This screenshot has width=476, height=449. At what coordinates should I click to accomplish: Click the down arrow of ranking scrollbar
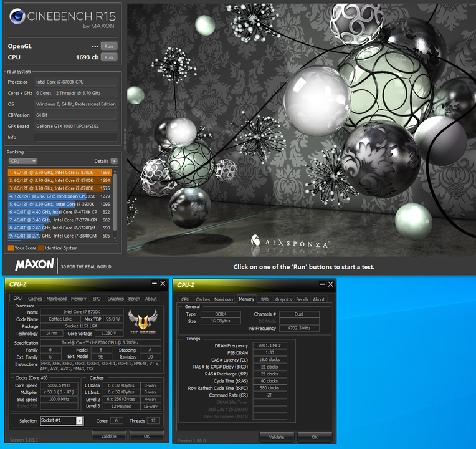pyautogui.click(x=115, y=238)
